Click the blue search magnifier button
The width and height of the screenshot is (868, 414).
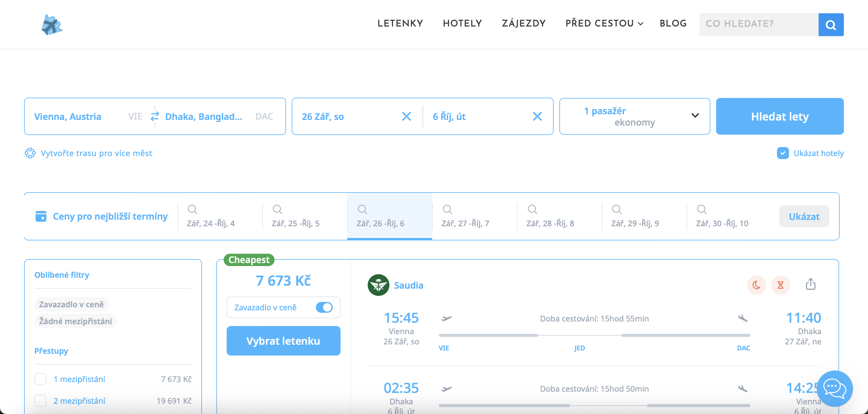tap(831, 25)
